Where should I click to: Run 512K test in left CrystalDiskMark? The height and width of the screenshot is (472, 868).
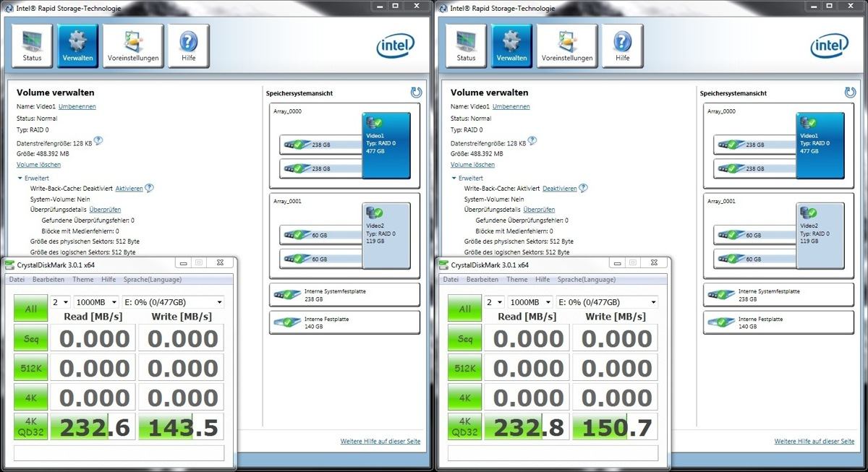click(31, 368)
